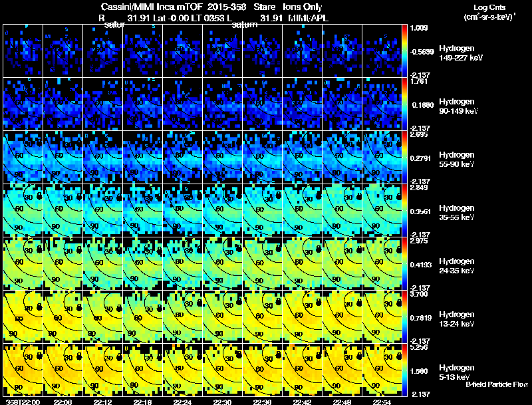Viewport: 532px width, 405px height.
Task: Click the 'Lat -0.00' header value
Action: click(172, 18)
